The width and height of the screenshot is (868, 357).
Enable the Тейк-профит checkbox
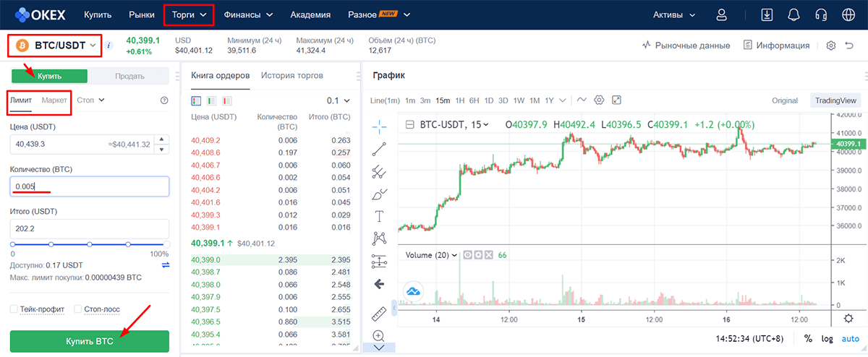tap(14, 309)
